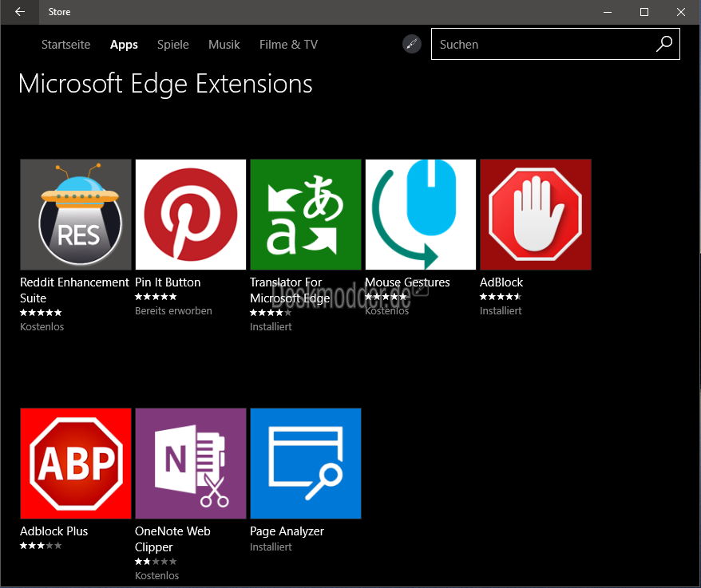This screenshot has height=588, width=701.
Task: Open the Reddit Enhancement Suite icon tile
Action: [76, 215]
